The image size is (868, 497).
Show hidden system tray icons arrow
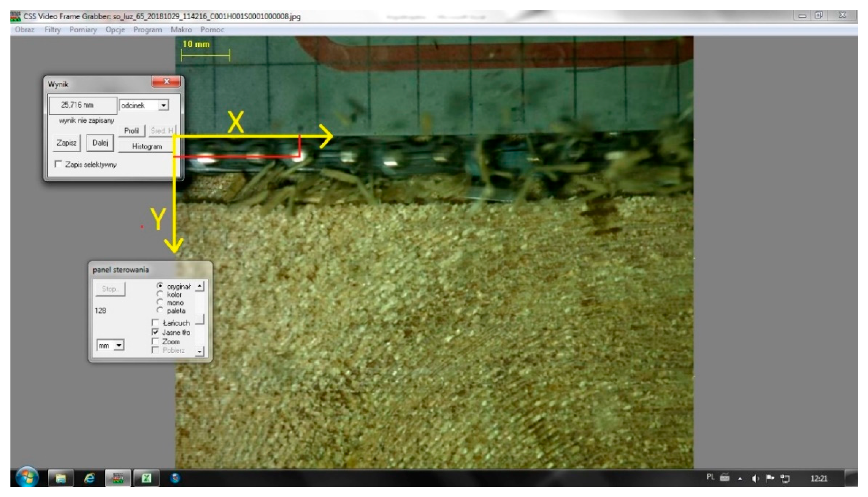(740, 479)
